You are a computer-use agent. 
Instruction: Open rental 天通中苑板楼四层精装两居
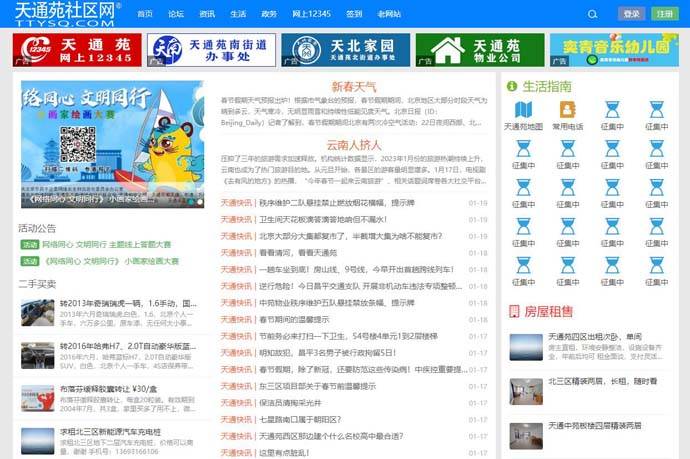(x=595, y=426)
